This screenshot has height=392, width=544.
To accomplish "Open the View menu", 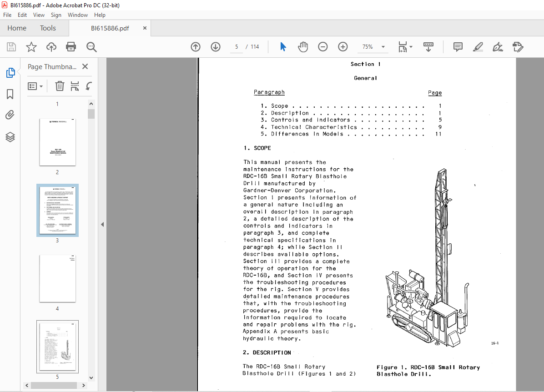I will click(x=39, y=15).
